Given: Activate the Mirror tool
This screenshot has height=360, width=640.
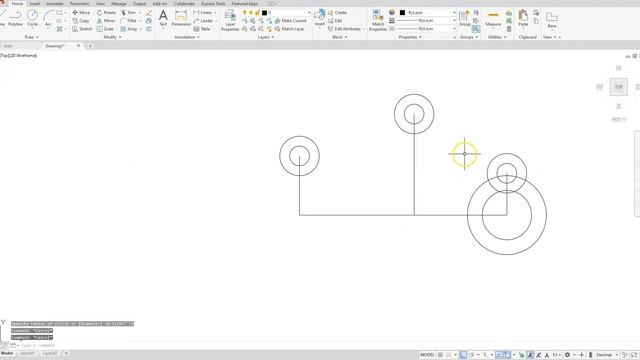Looking at the screenshot, I should (106, 21).
